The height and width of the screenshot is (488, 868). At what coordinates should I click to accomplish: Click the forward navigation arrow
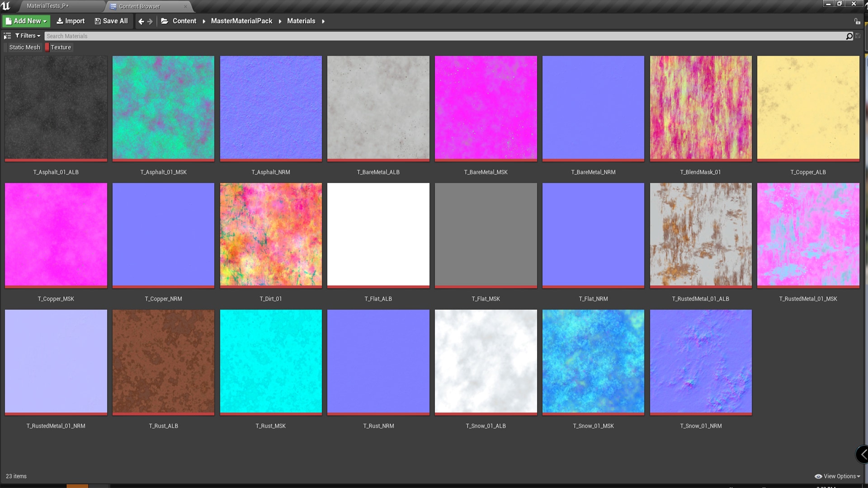[150, 21]
